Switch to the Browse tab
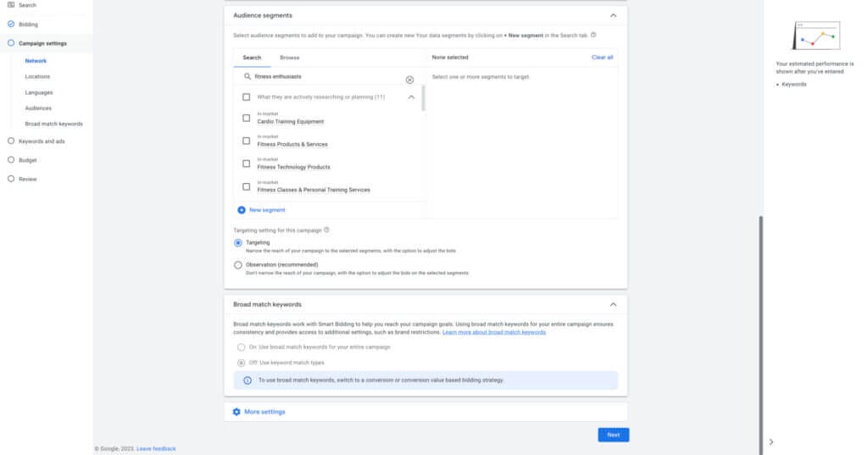The width and height of the screenshot is (868, 455). point(290,58)
